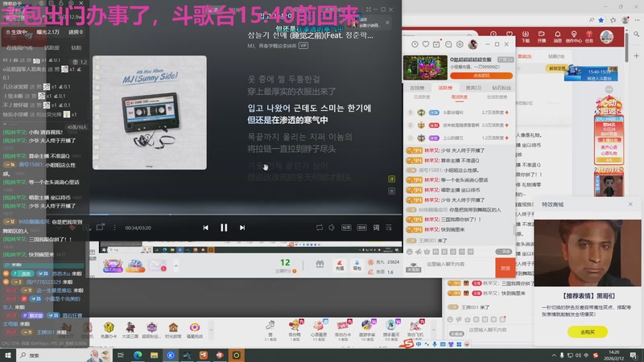The width and height of the screenshot is (644, 362).
Task: Click the 解锁宝箱 yellow button
Action: pos(556,68)
